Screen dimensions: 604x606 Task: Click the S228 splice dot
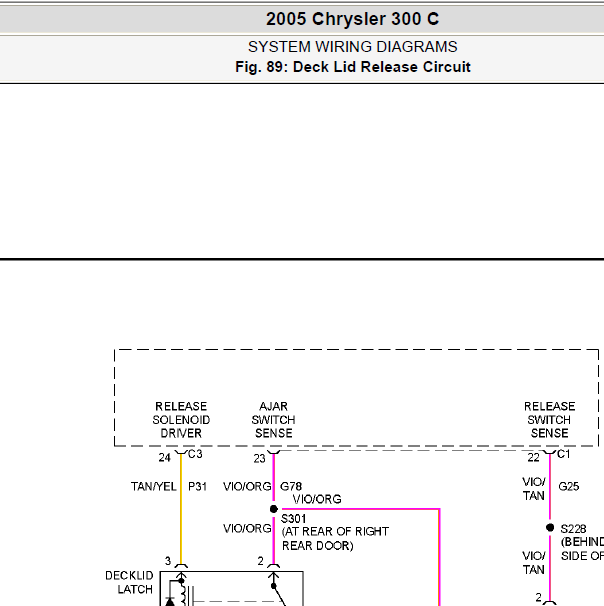click(x=550, y=528)
